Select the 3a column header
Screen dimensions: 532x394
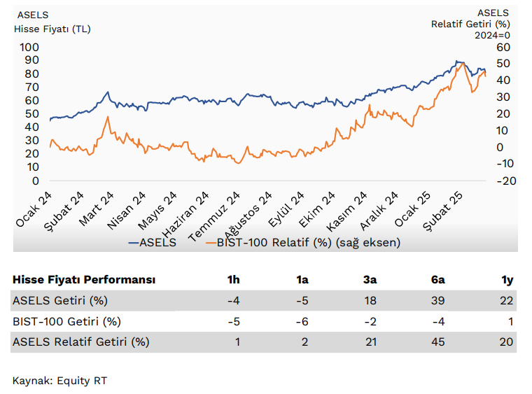[370, 280]
